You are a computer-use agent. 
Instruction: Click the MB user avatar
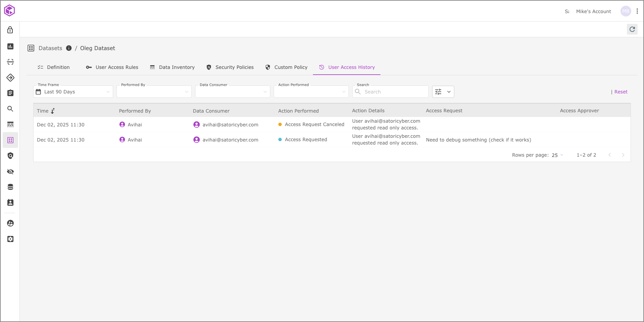626,11
